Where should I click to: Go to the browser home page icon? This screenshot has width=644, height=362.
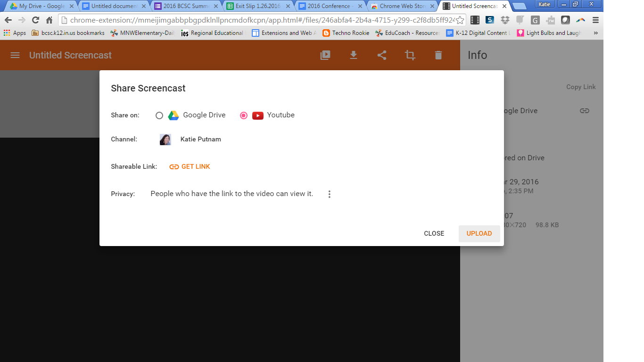pos(49,20)
